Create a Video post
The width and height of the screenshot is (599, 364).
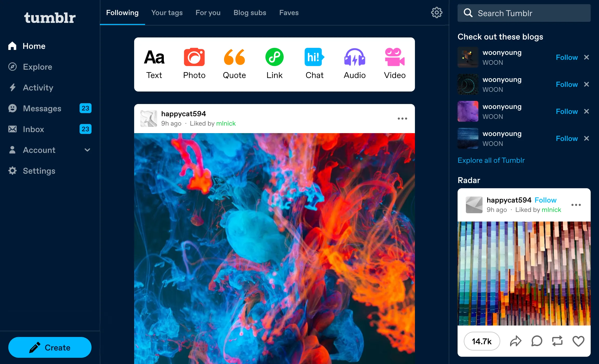point(395,64)
